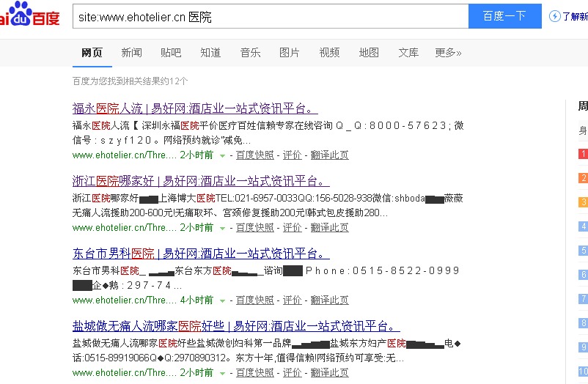Click the rank 5 badge in sidebar

pyautogui.click(x=583, y=251)
